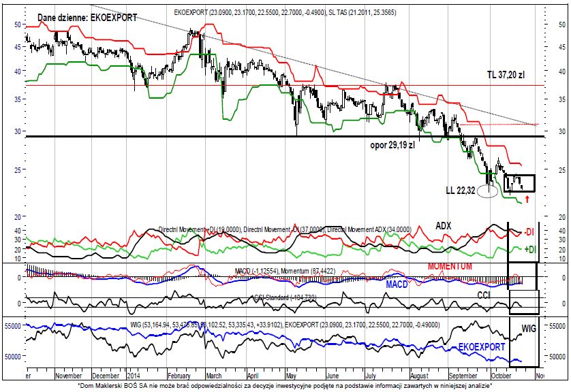Select the bold CCI label

(x=484, y=295)
